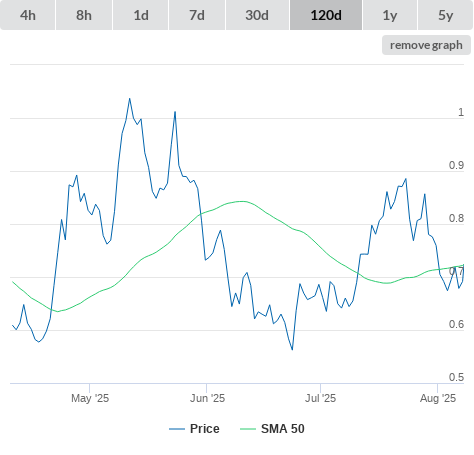Click the 0.6 y-axis value

456,324
